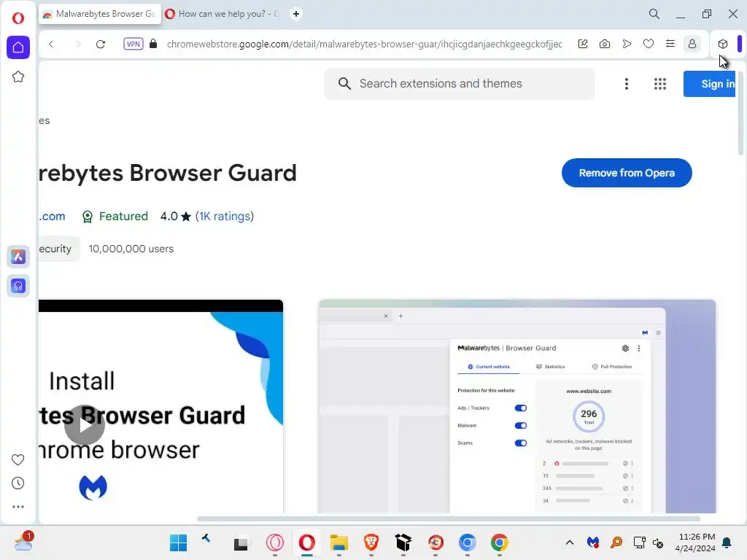Screen dimensions: 747x560
Task: Open the page edit icon in the address bar
Action: [x=583, y=44]
